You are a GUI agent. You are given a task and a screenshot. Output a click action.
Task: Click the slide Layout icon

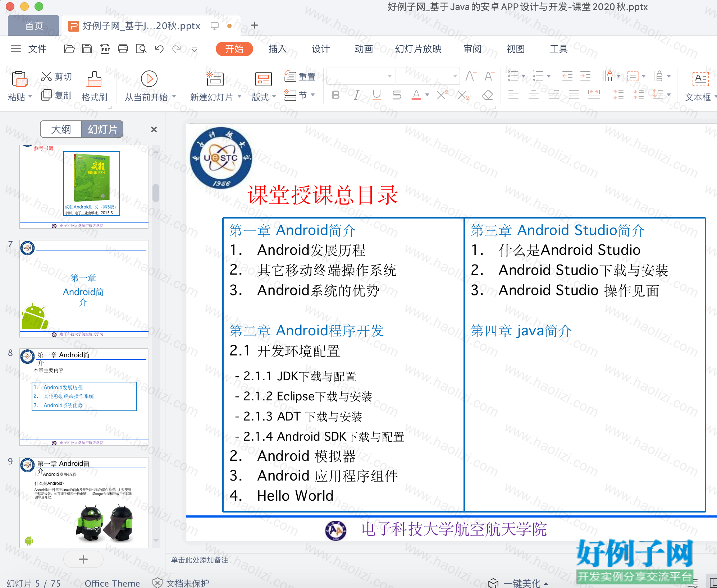click(263, 79)
